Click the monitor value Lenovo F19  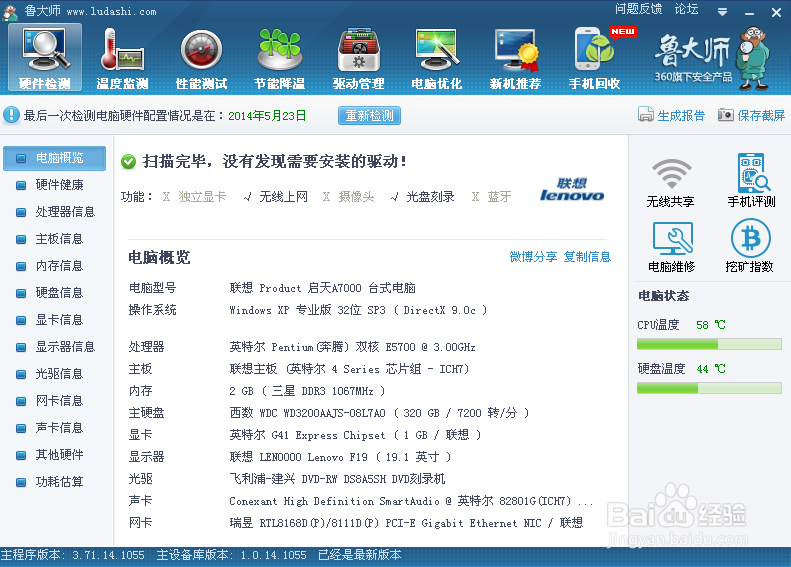point(340,457)
